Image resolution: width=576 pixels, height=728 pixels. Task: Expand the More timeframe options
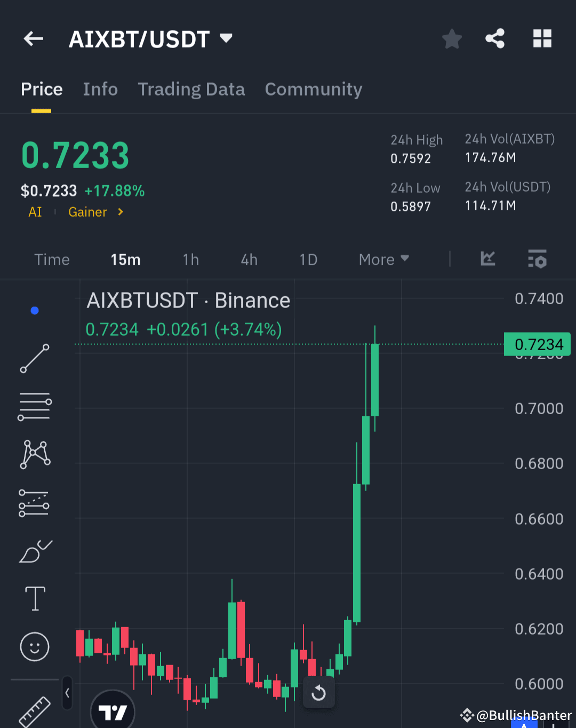[383, 259]
